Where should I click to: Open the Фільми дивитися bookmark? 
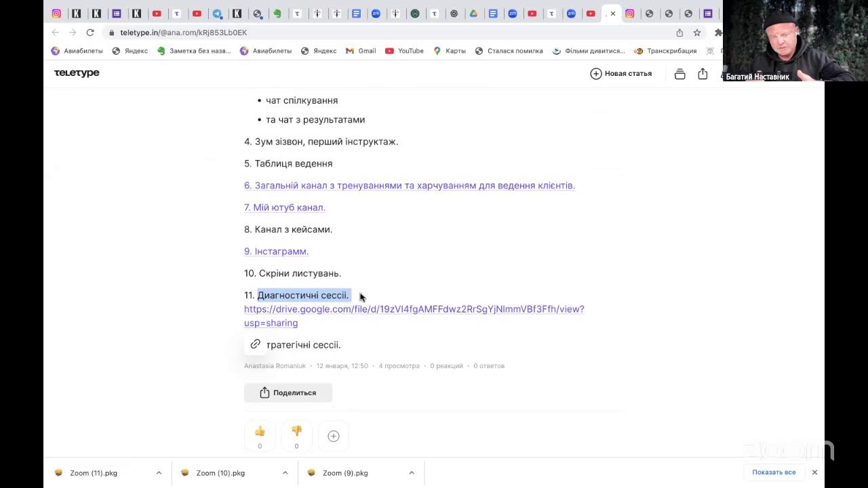(589, 51)
